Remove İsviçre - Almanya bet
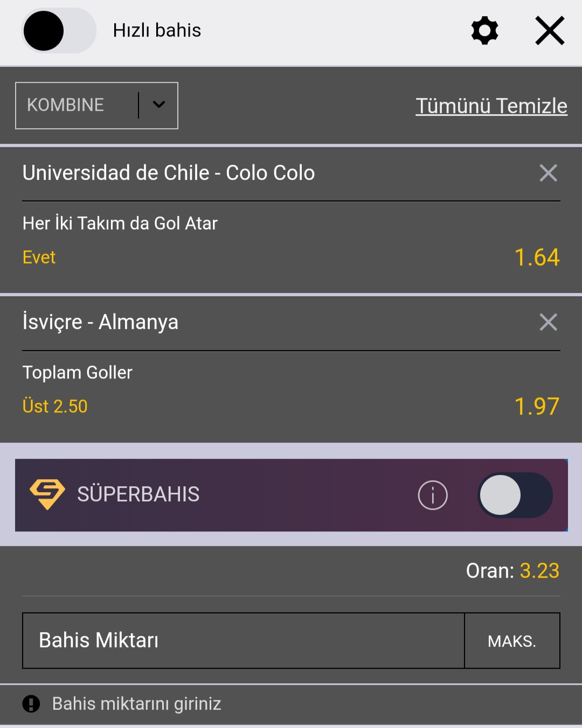This screenshot has width=582, height=728. 548,322
